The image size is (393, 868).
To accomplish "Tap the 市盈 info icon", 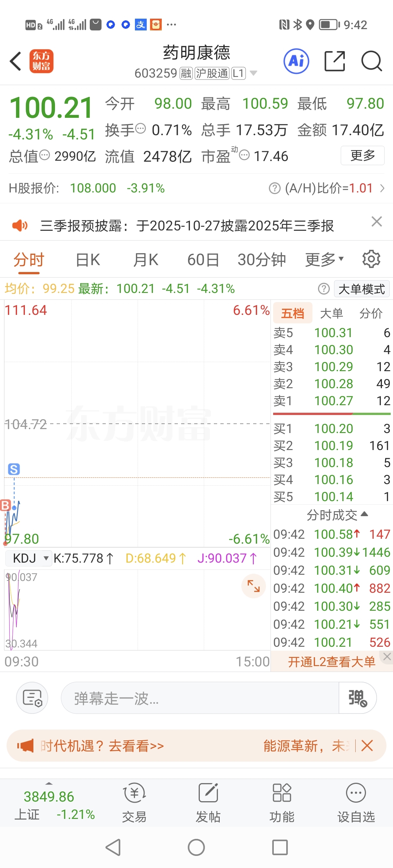I will coord(244,155).
